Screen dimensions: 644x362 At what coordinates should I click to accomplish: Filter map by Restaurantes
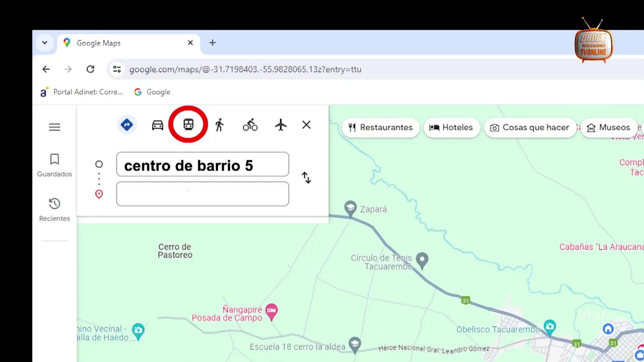click(x=381, y=127)
